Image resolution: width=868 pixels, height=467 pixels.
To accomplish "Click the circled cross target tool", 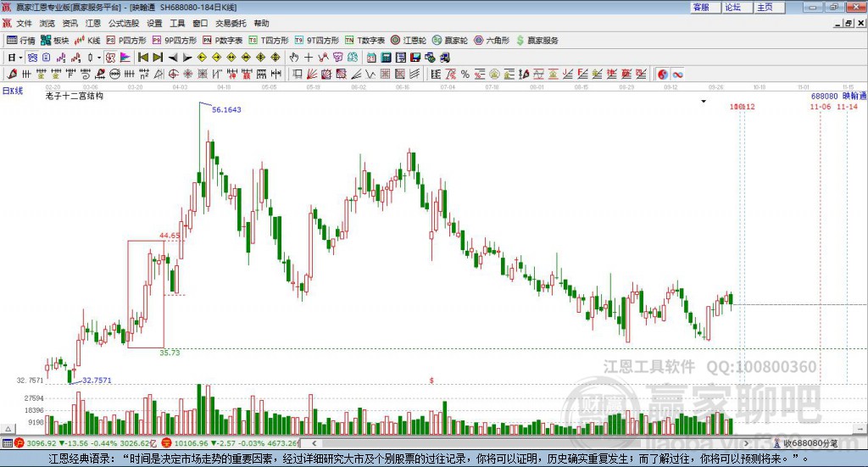I will [173, 74].
